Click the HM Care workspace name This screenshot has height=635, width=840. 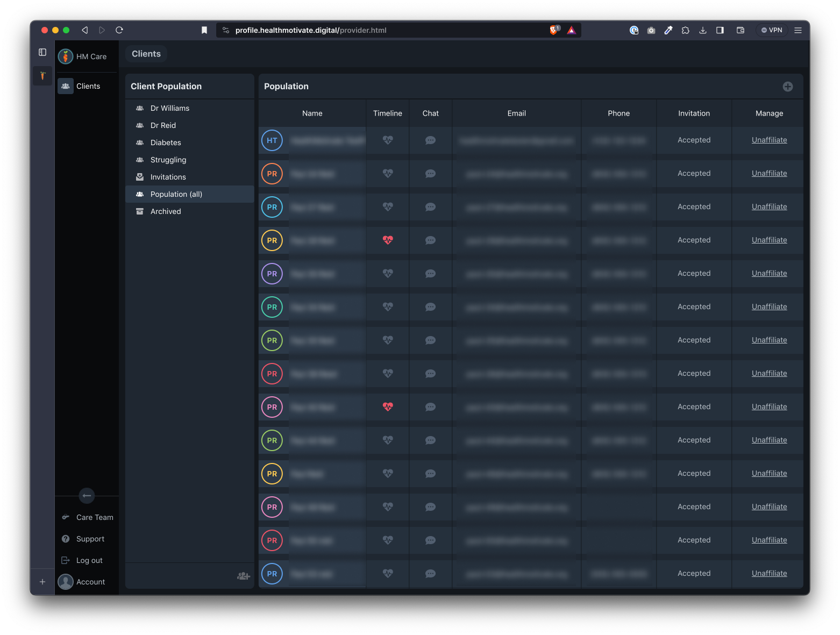coord(91,56)
